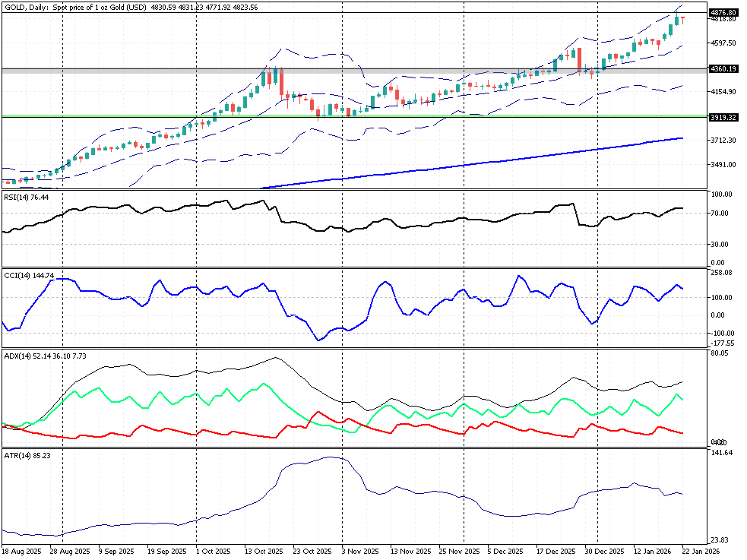This screenshot has width=747, height=560.
Task: Click the 4154.90 value on price axis
Action: click(721, 93)
